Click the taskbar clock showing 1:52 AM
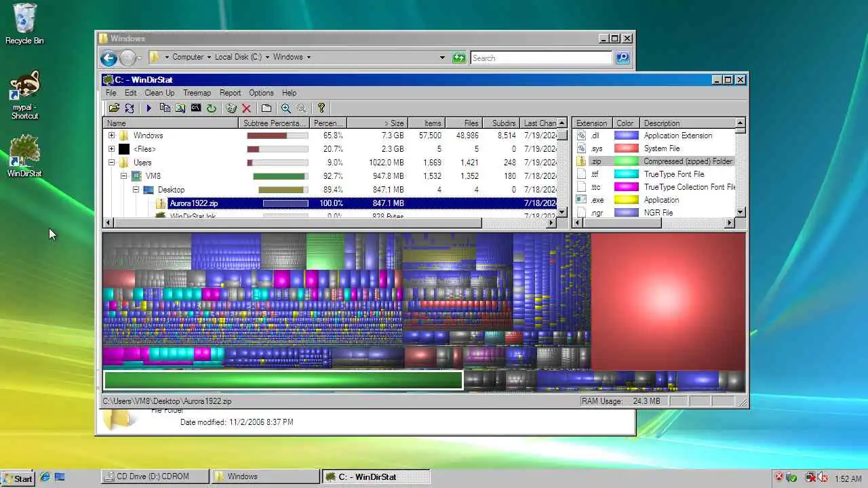This screenshot has width=868, height=488. (x=848, y=479)
